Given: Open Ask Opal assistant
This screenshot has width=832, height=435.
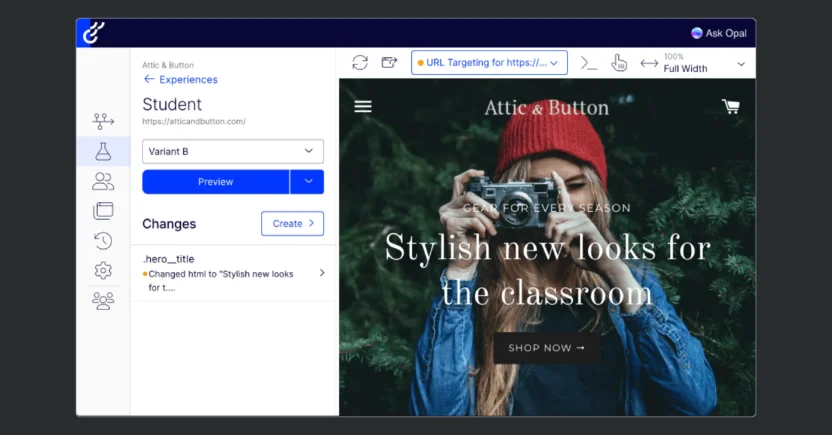Looking at the screenshot, I should click(x=718, y=33).
